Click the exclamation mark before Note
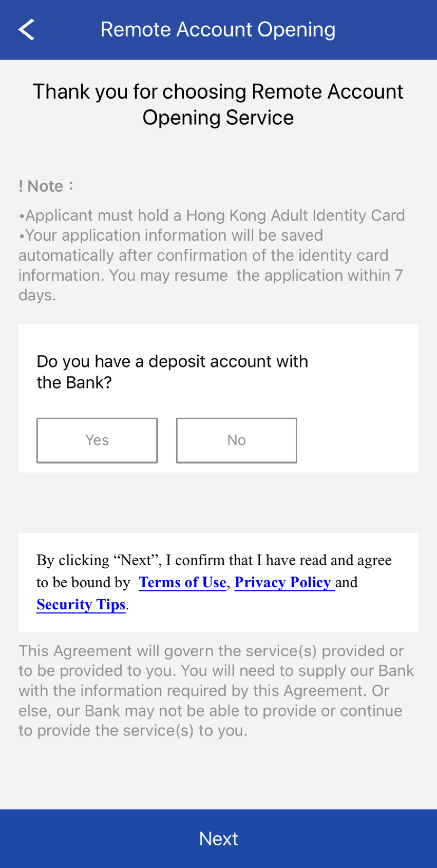 pyautogui.click(x=21, y=186)
